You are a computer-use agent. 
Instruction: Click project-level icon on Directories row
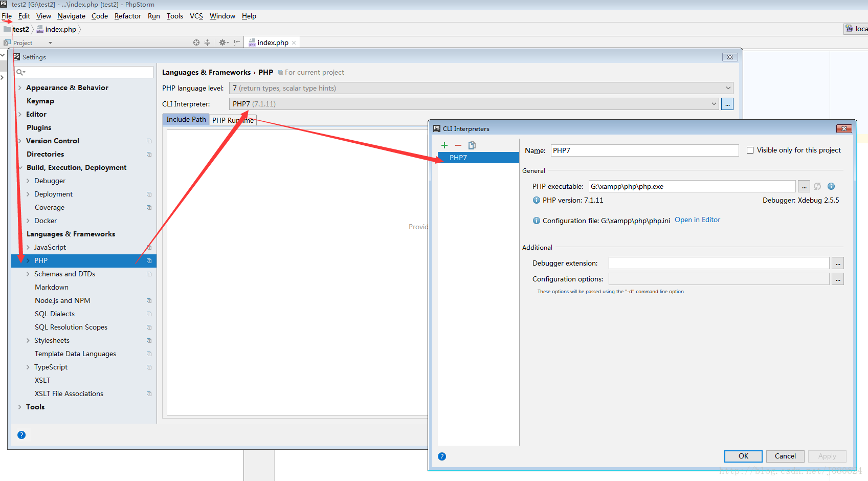click(x=149, y=155)
